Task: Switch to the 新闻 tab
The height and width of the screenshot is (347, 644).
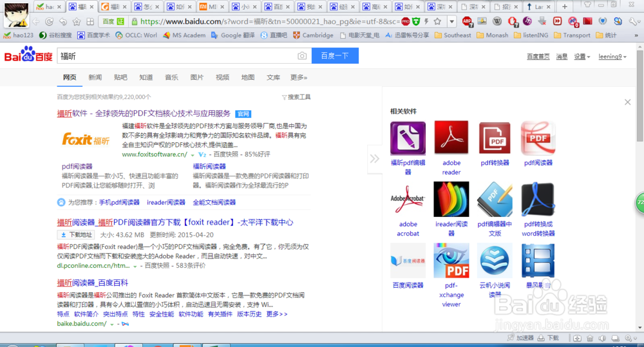Action: [95, 77]
